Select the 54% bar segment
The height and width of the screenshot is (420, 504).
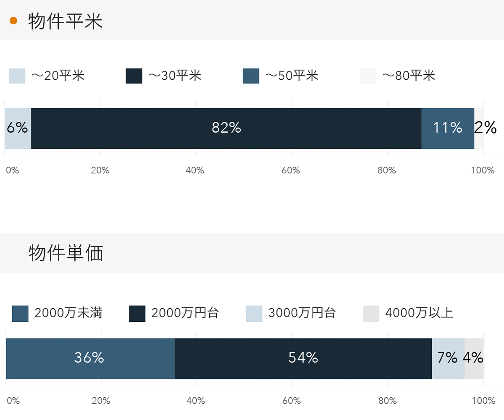click(x=303, y=358)
